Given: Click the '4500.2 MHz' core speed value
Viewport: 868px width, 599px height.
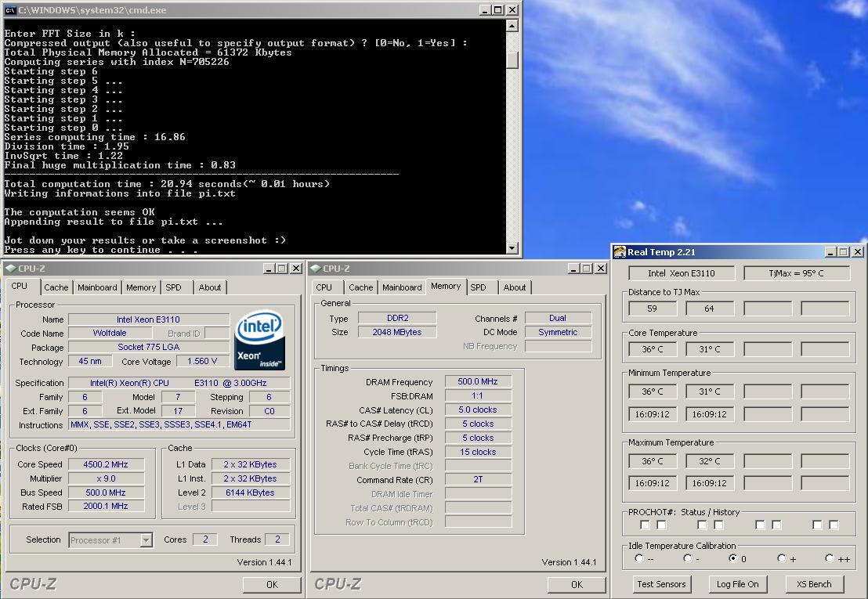Looking at the screenshot, I should [106, 464].
